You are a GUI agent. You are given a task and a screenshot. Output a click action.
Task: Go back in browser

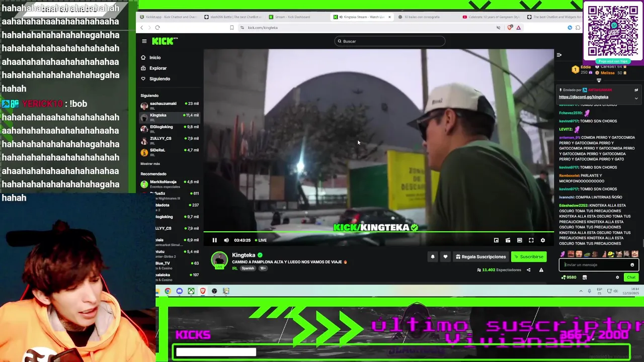tap(142, 28)
